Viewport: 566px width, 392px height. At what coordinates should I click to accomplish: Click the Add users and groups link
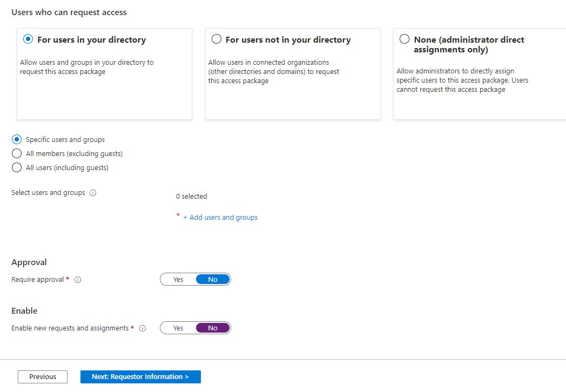click(x=220, y=218)
